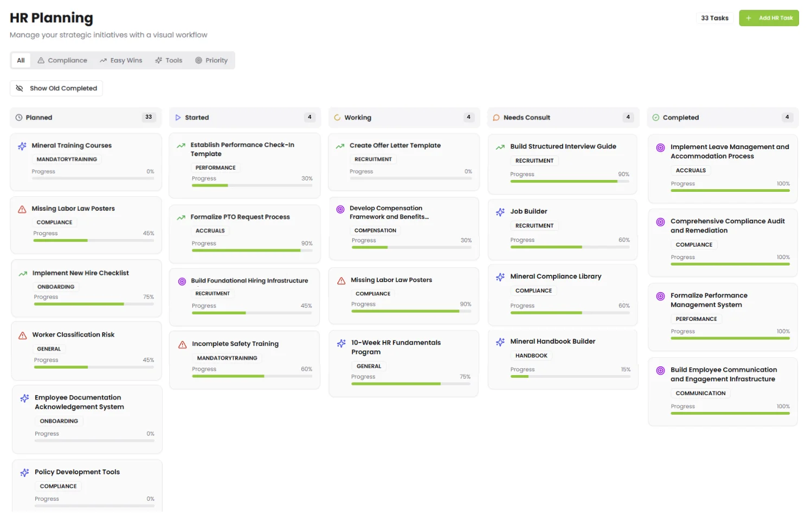Click checkmark icon in Completed column header
The height and width of the screenshot is (516, 812).
656,118
